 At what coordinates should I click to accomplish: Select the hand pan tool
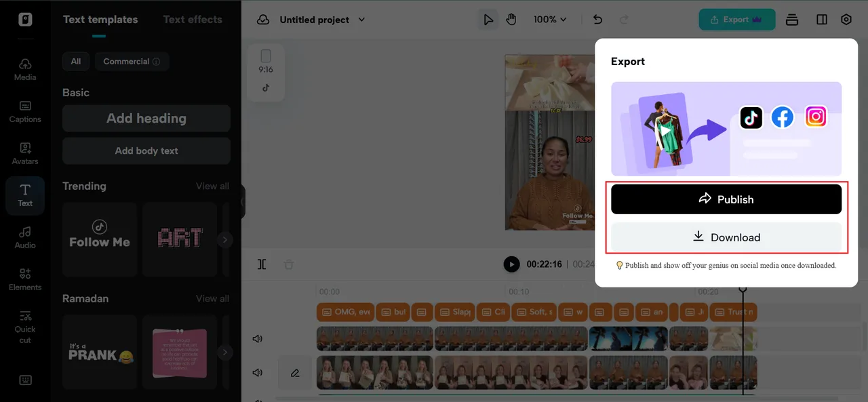[511, 20]
